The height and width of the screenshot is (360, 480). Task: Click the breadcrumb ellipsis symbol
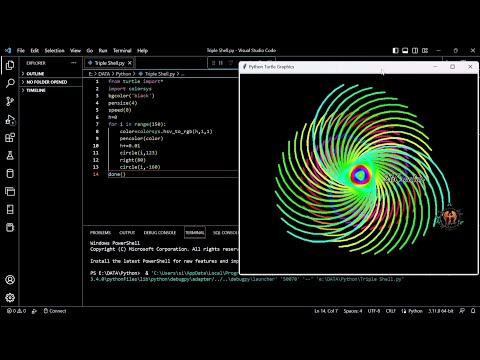coord(182,74)
